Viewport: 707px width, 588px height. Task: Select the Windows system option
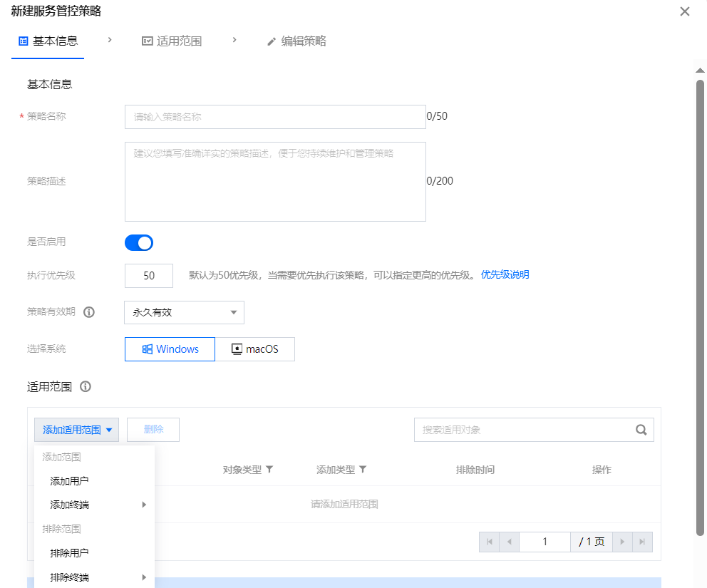pyautogui.click(x=170, y=349)
